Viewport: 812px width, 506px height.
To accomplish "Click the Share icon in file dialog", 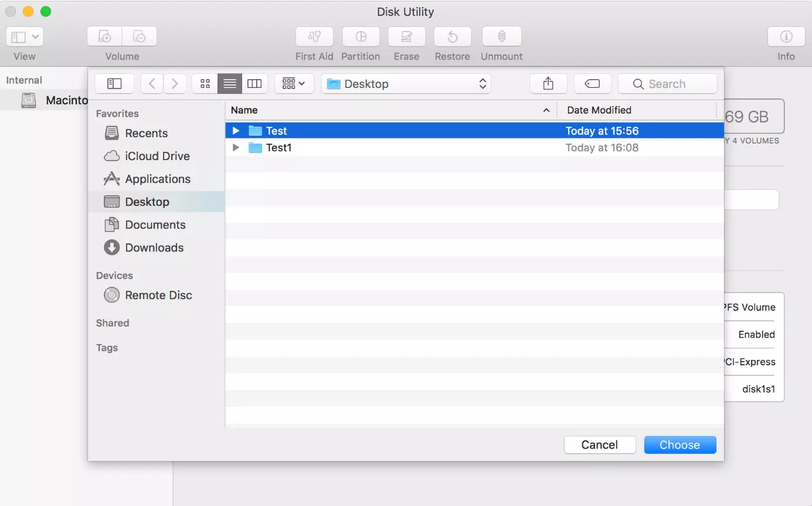I will coord(548,84).
